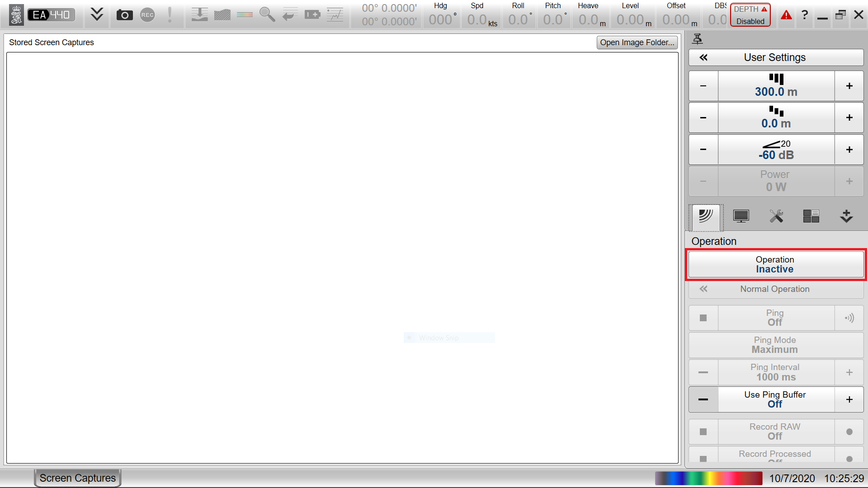
Task: Open the Display monitor menu icon
Action: pyautogui.click(x=741, y=216)
